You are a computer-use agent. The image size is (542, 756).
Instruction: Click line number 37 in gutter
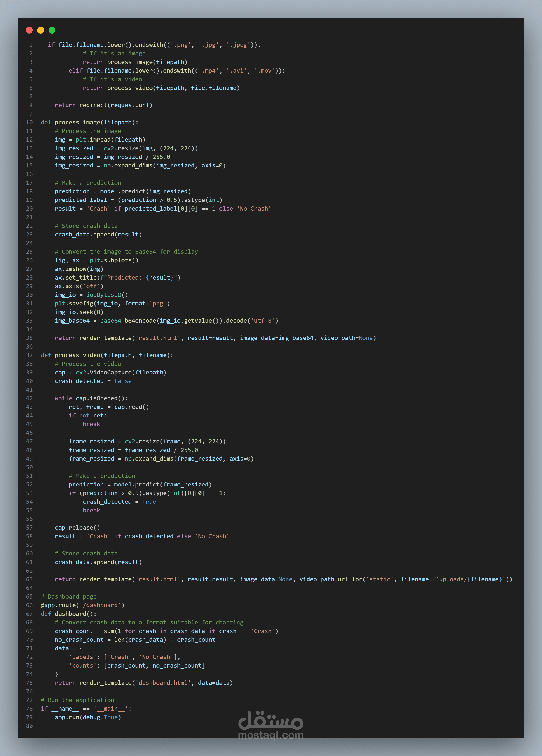coord(29,355)
